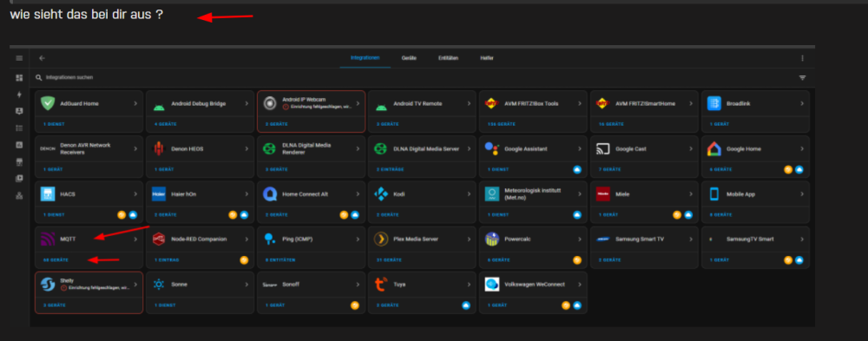Open the Helfer tab
This screenshot has width=868, height=341.
click(x=487, y=58)
